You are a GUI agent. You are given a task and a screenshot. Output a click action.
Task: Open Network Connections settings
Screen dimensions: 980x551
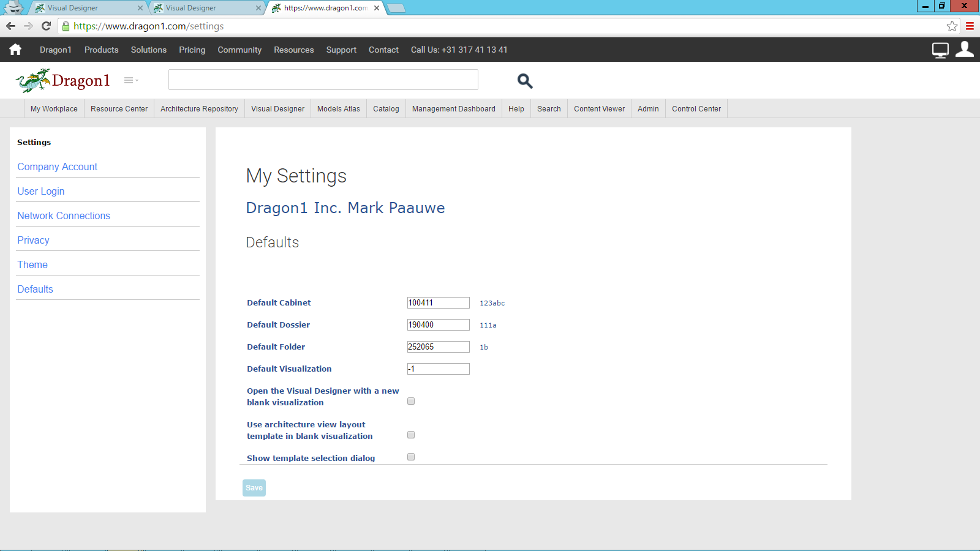point(64,216)
